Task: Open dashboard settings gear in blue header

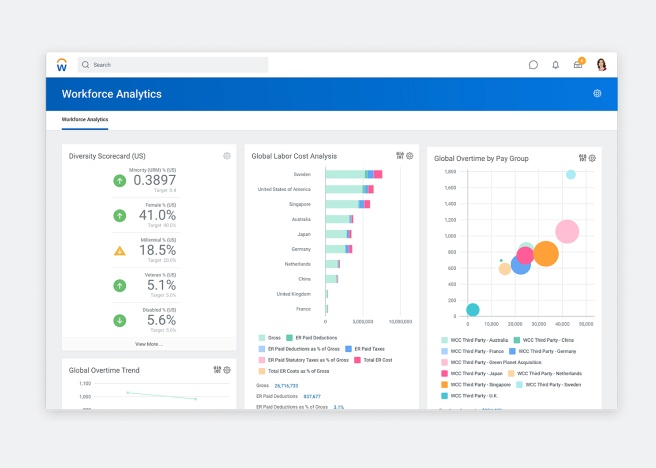Action: click(597, 94)
